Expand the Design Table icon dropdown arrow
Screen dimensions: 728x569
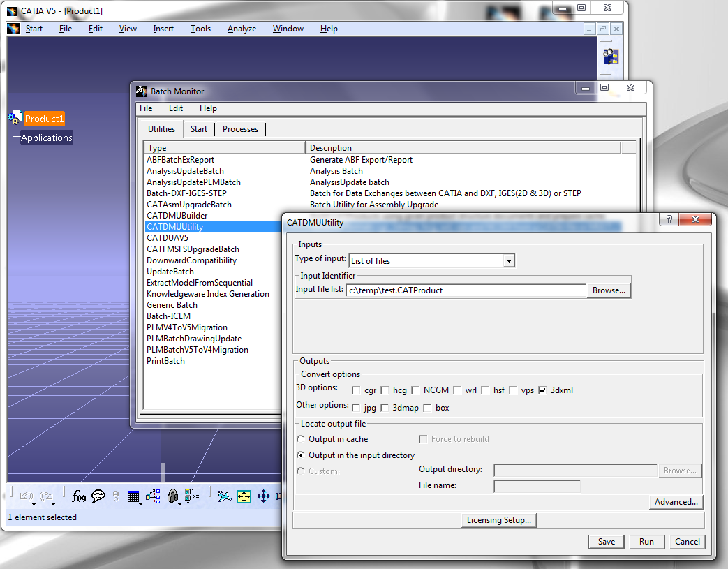click(x=141, y=504)
